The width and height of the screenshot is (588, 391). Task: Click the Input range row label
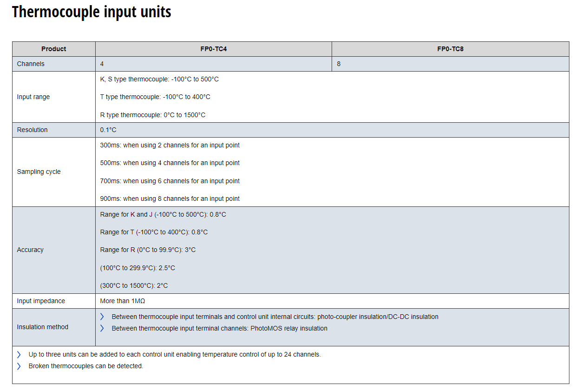33,97
